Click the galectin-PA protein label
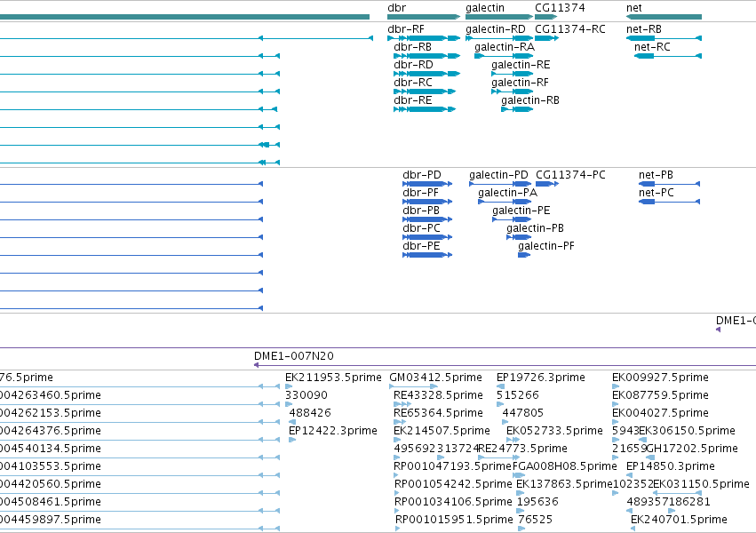This screenshot has height=533, width=756. tap(507, 192)
